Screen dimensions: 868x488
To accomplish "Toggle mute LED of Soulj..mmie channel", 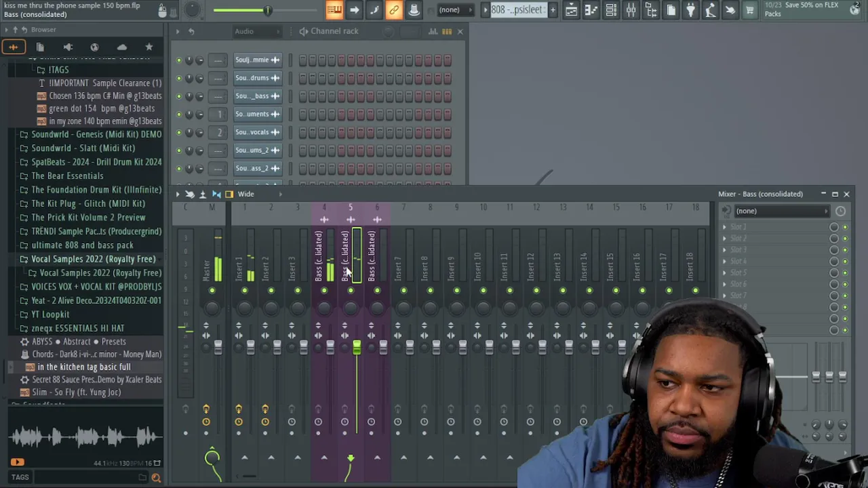I will point(179,60).
